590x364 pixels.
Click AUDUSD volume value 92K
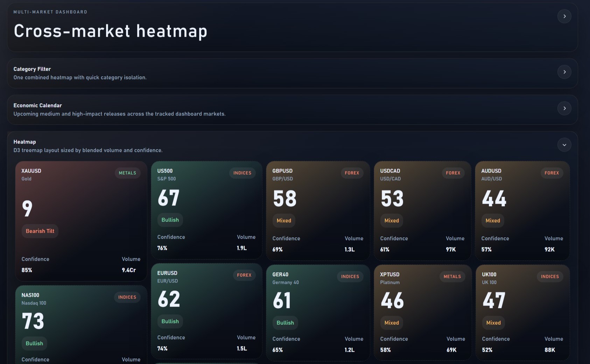(549, 249)
